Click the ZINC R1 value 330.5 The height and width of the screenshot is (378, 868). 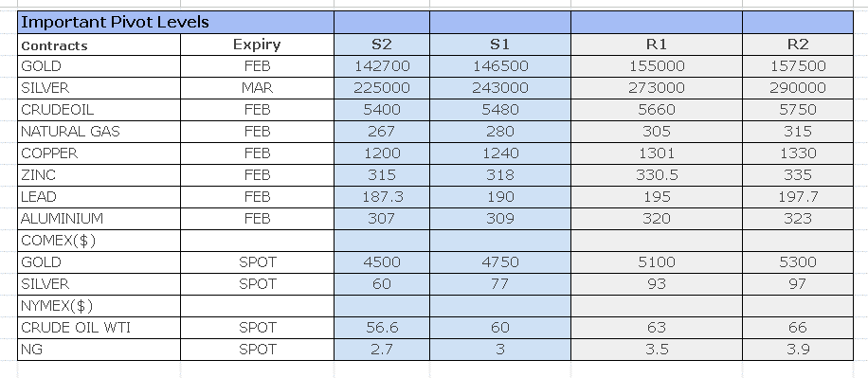click(x=657, y=175)
